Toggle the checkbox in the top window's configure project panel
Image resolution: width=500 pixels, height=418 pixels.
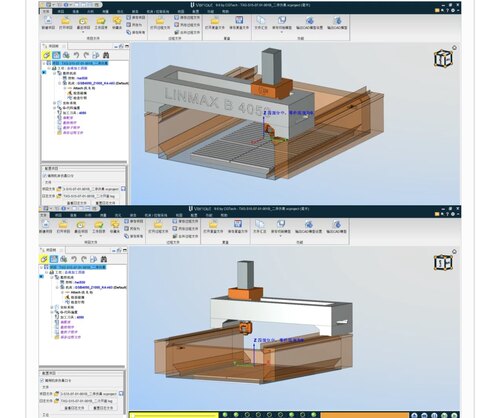(x=45, y=175)
